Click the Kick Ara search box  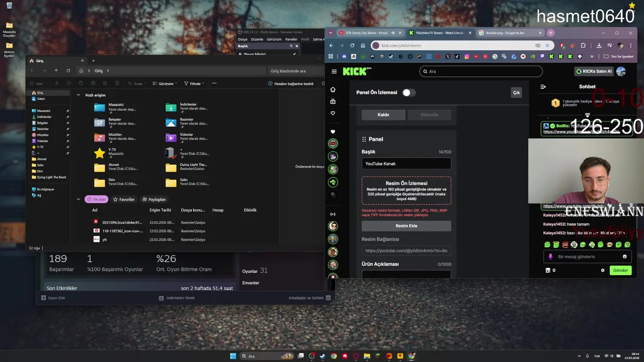[x=481, y=71]
